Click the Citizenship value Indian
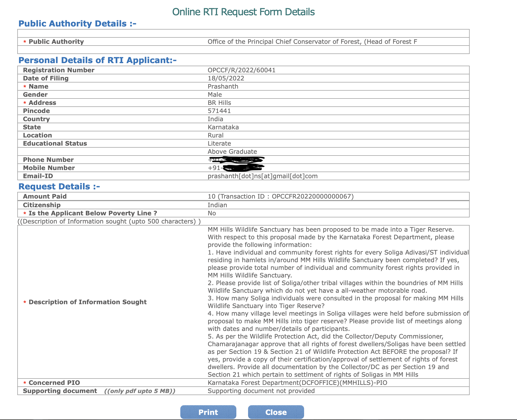Screen dimensions: 517x420 [x=217, y=205]
